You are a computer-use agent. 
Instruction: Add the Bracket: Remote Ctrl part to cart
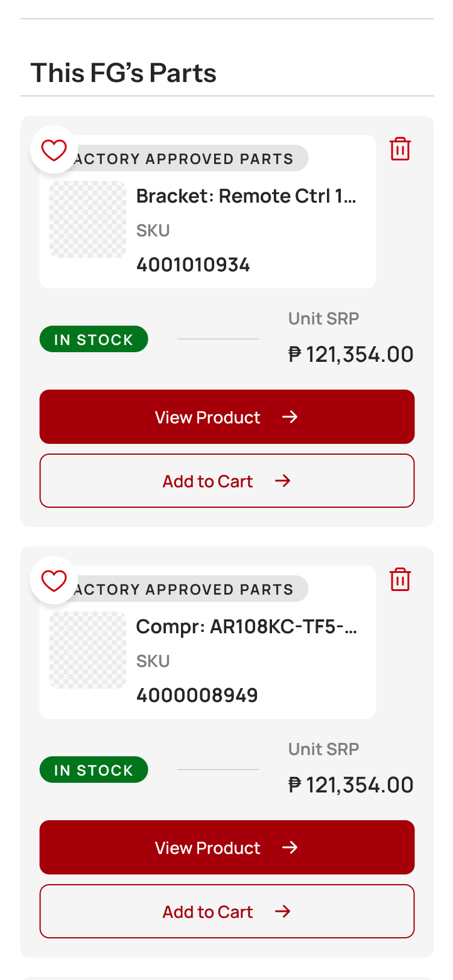coord(227,481)
